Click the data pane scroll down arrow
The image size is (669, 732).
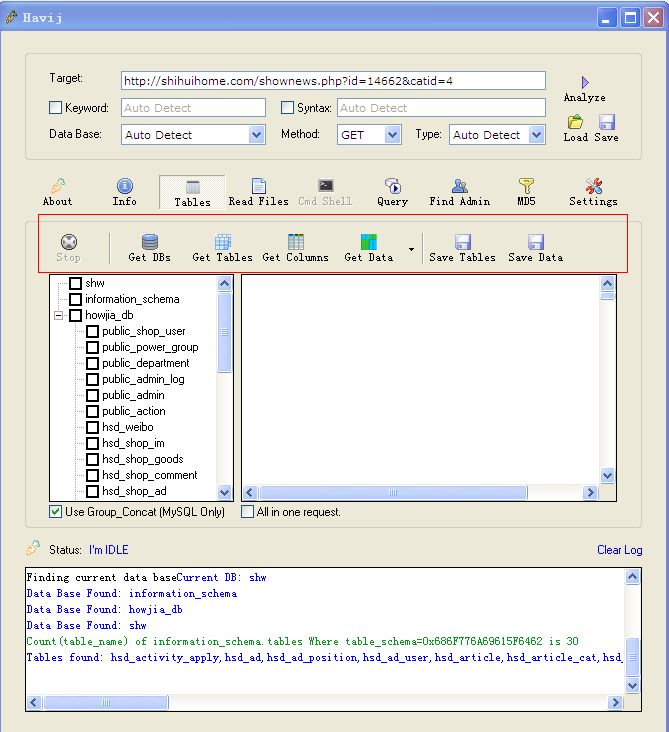tap(607, 476)
